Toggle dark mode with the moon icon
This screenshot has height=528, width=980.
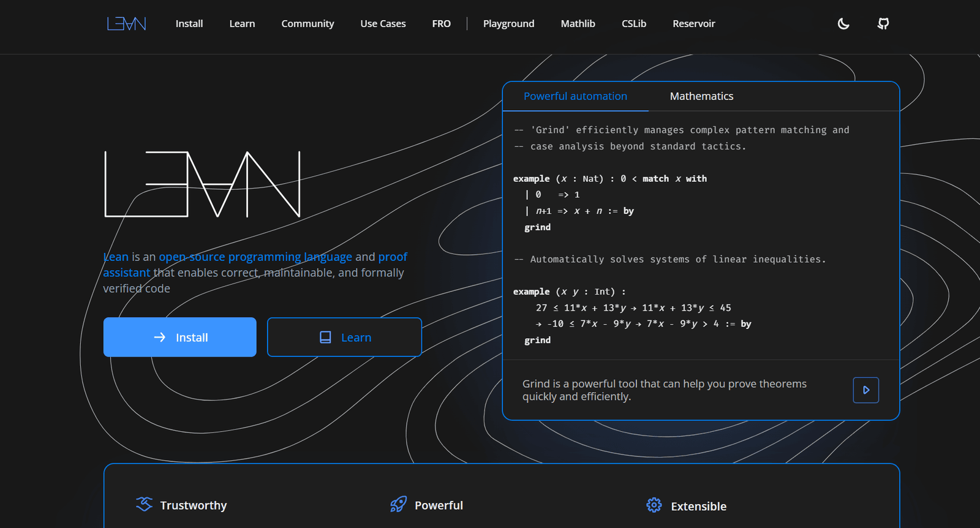click(x=843, y=24)
